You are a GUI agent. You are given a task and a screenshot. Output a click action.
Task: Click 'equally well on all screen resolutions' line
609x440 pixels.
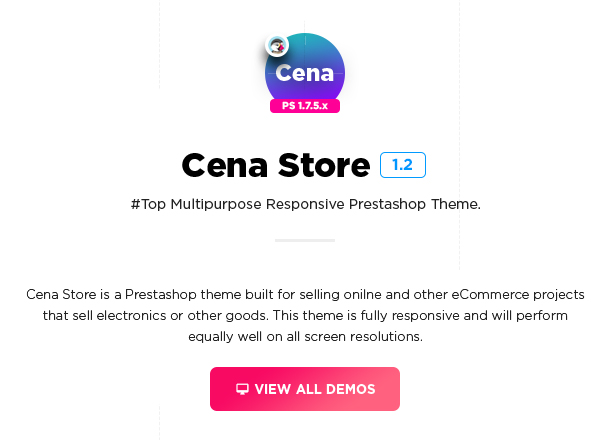tap(305, 337)
